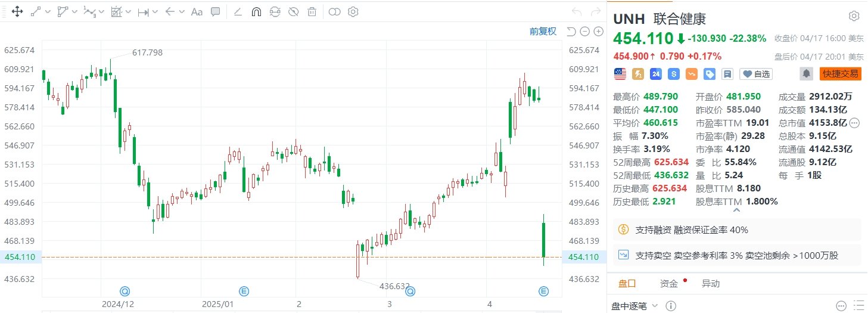This screenshot has width=868, height=313.
Task: Expand the wave tool dropdown arrow
Action: point(101,12)
